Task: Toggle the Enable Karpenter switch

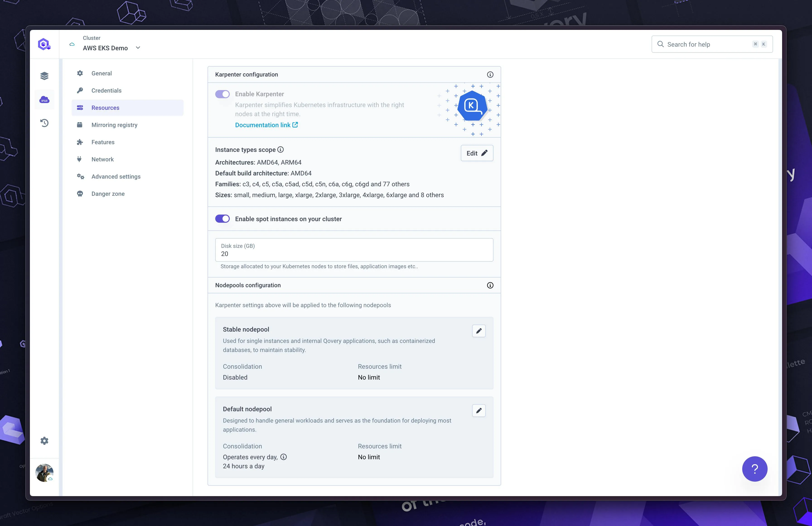Action: (222, 94)
